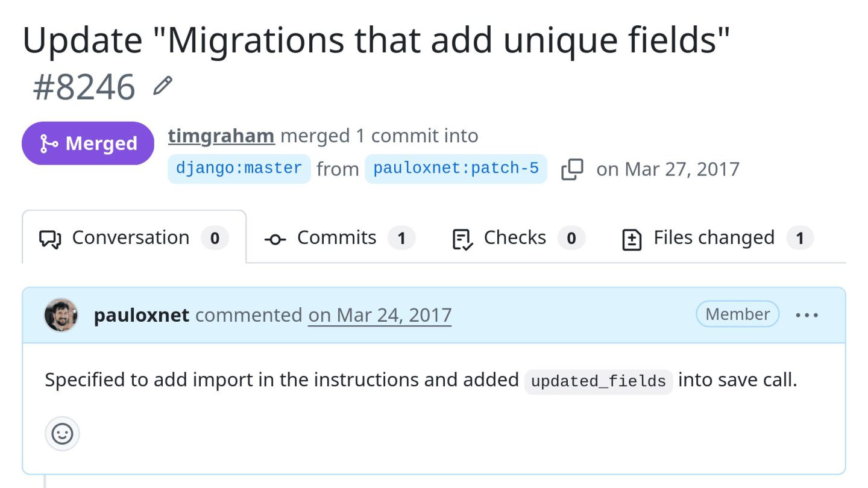Copy the head branch name icon
The width and height of the screenshot is (868, 488).
click(572, 169)
